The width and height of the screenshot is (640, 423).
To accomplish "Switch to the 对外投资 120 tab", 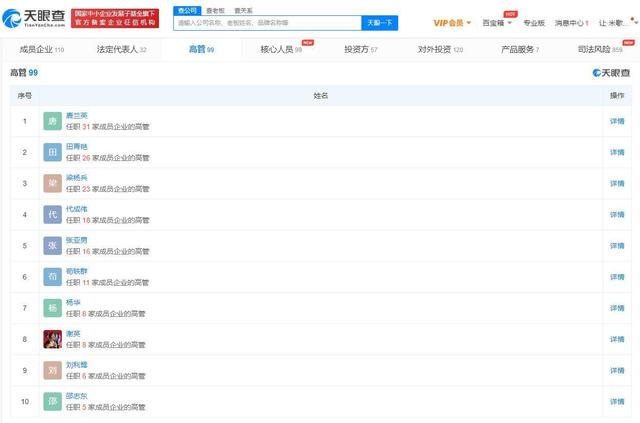I will [440, 49].
